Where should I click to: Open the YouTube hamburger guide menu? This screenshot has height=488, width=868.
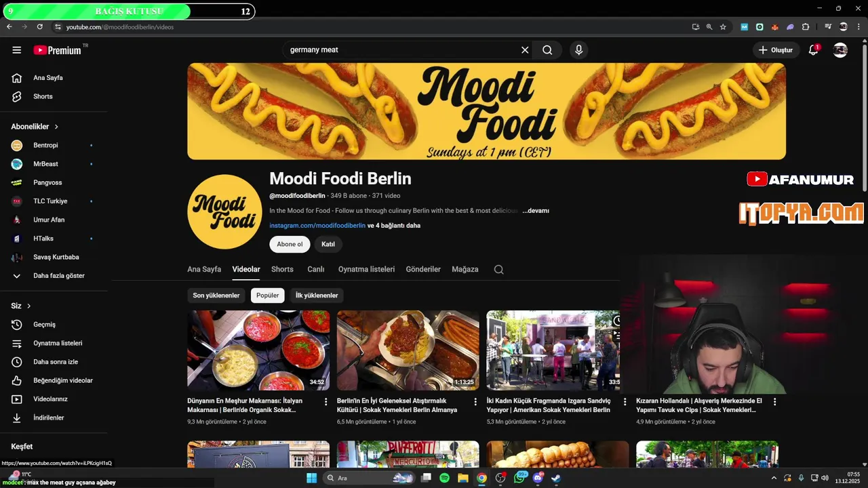tap(17, 50)
